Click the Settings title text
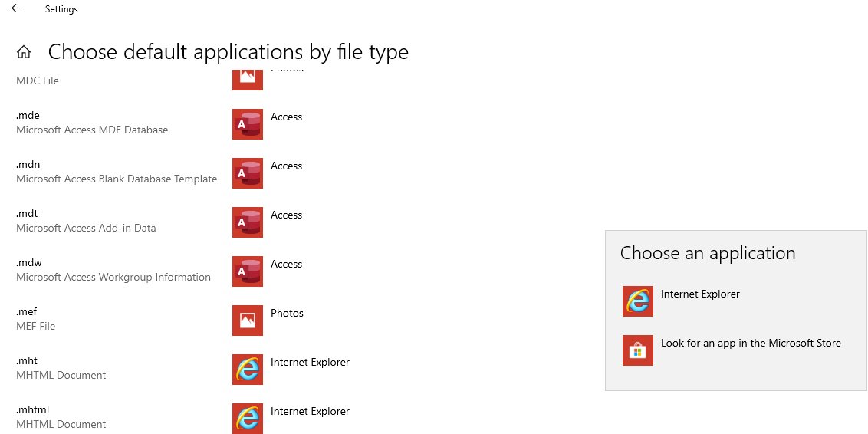This screenshot has height=434, width=868. click(x=61, y=9)
